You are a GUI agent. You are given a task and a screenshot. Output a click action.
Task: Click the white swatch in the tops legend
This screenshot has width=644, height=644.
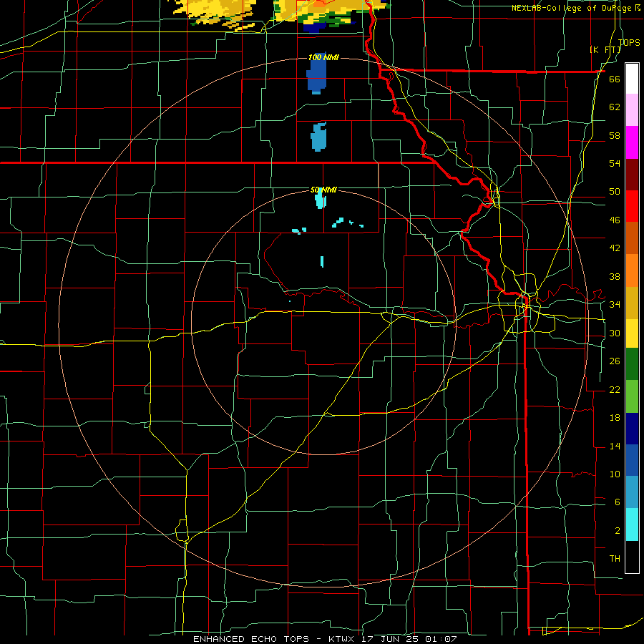(632, 79)
